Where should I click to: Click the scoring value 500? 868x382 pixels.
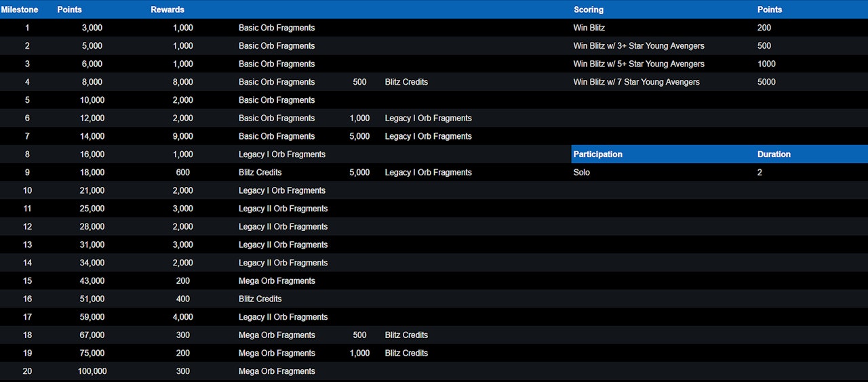coord(764,46)
